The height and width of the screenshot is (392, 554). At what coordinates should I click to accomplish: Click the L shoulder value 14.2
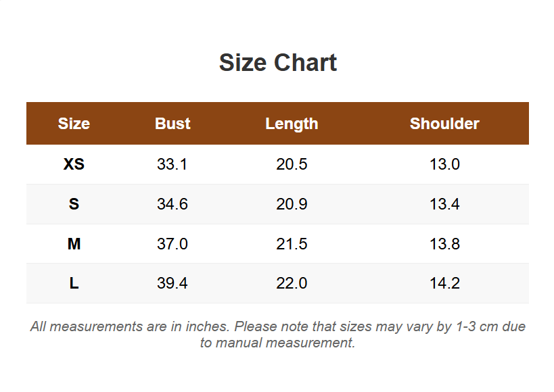pyautogui.click(x=444, y=283)
